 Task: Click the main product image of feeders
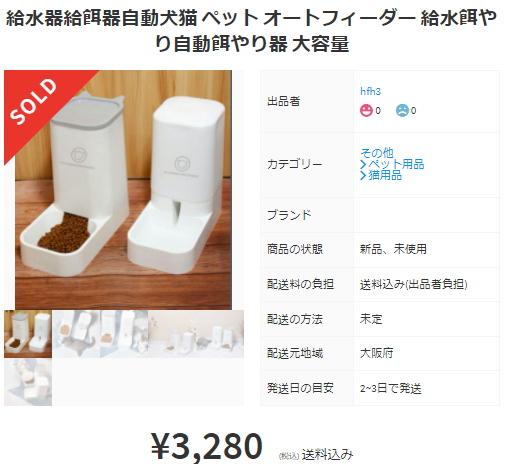pyautogui.click(x=123, y=190)
